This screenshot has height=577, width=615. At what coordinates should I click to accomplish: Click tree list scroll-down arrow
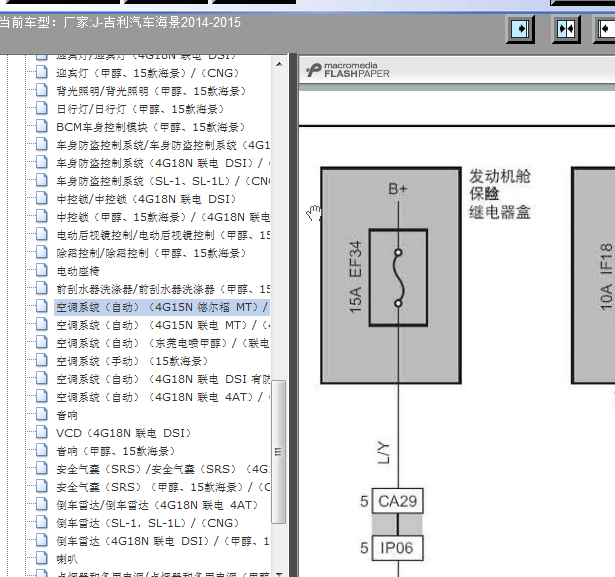(279, 574)
